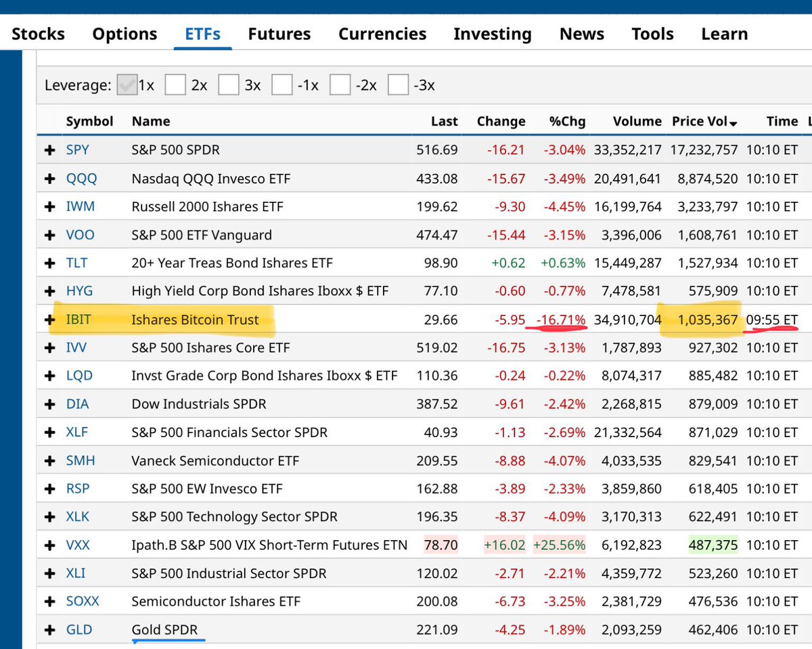Open the SMH symbol link
This screenshot has width=812, height=649.
[81, 461]
